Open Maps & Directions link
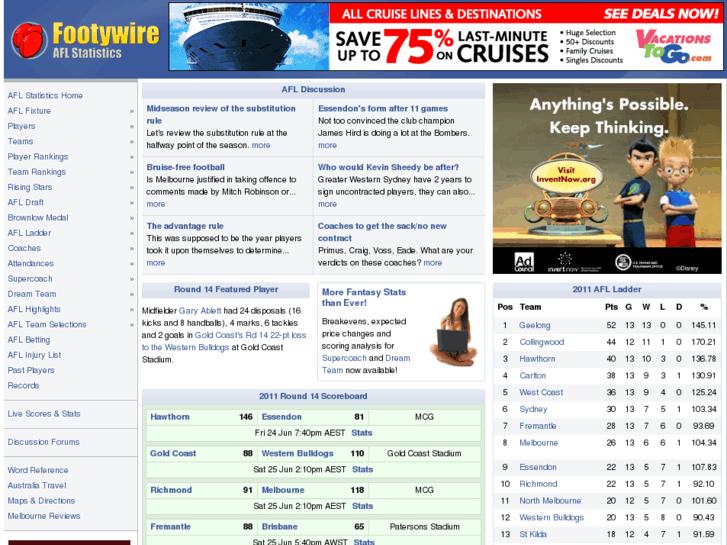The height and width of the screenshot is (545, 727). (41, 501)
